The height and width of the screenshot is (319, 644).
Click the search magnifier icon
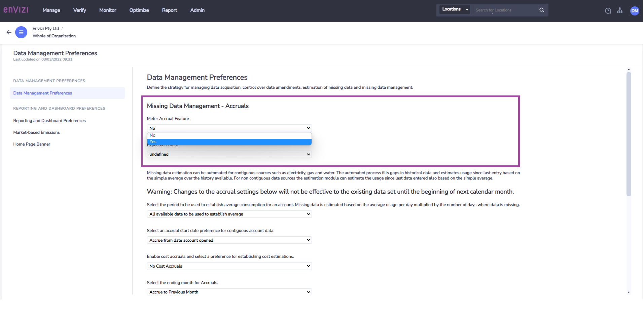point(542,10)
